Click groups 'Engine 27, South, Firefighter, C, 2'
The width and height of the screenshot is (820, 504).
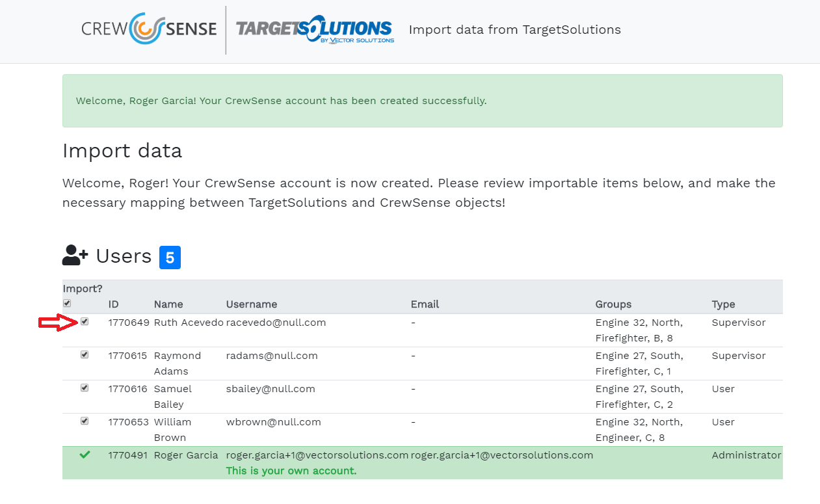click(x=639, y=397)
